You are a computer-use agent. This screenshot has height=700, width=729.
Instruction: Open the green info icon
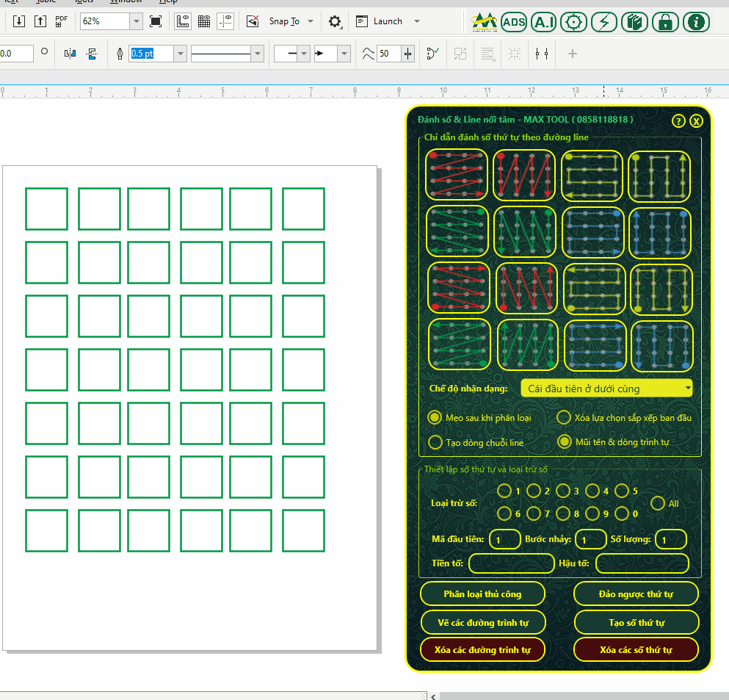point(695,22)
